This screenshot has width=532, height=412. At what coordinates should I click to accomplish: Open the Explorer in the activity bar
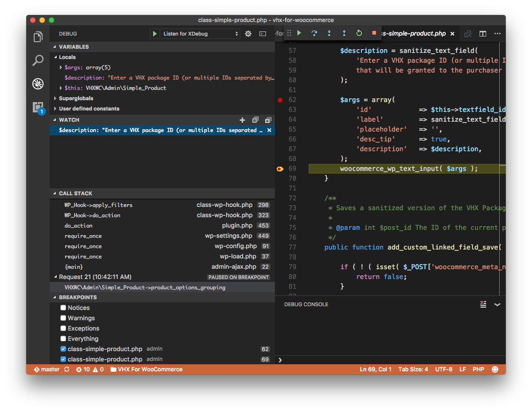coord(38,37)
